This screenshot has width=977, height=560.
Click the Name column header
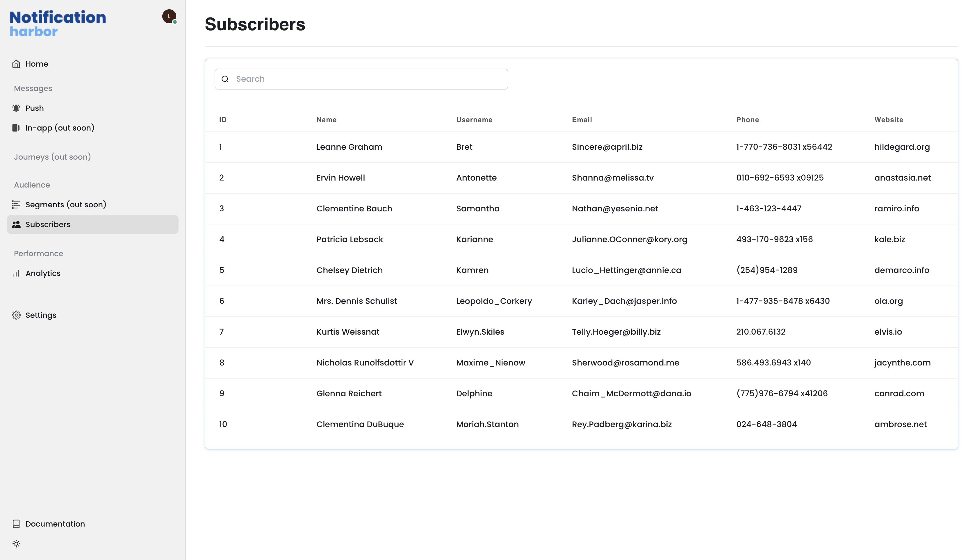(326, 120)
